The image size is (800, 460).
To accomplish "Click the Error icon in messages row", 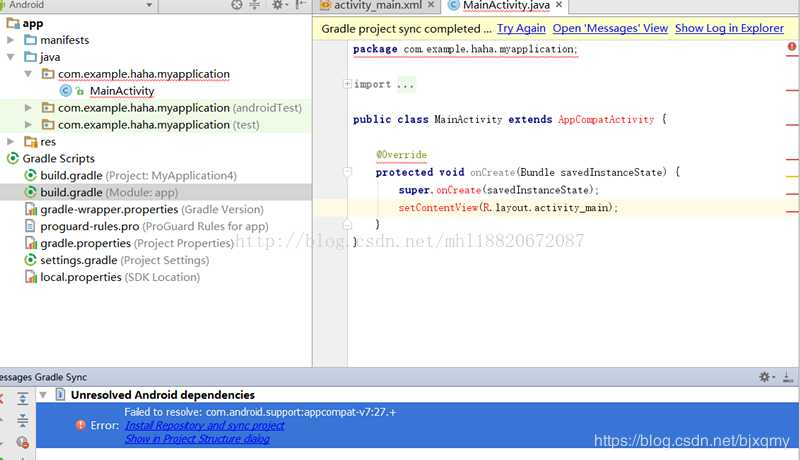I will click(x=80, y=425).
